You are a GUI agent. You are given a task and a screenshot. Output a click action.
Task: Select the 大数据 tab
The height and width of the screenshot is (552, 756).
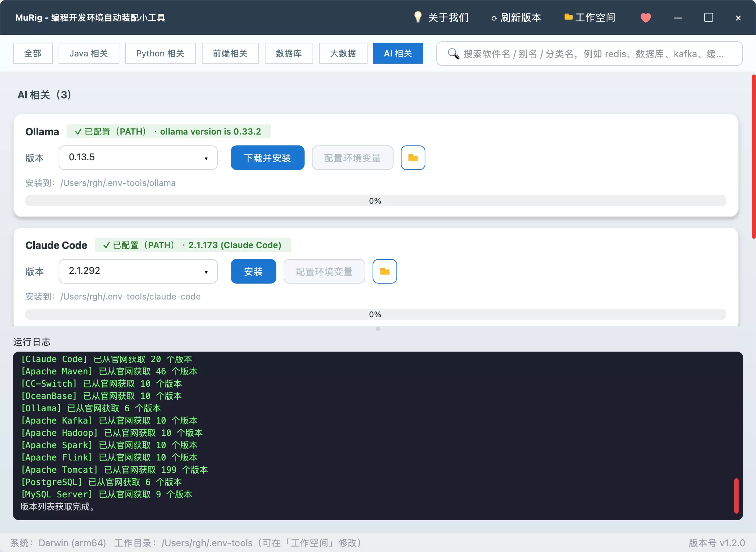343,53
